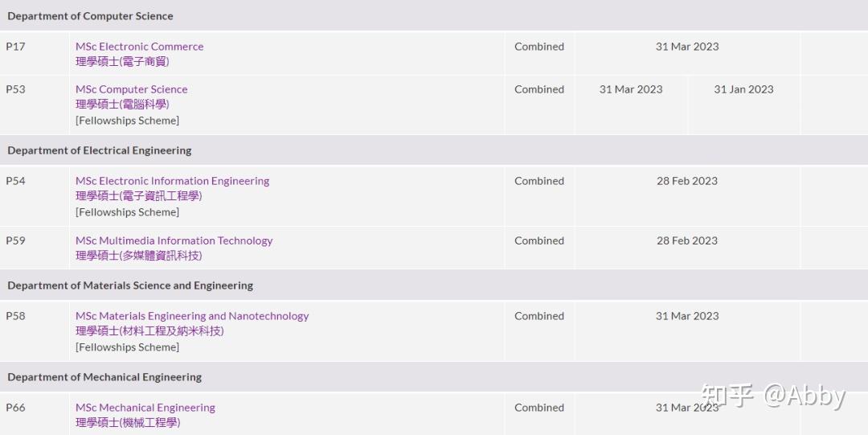Click the MSc Mechanical Engineering link
The height and width of the screenshot is (435, 868).
click(145, 408)
